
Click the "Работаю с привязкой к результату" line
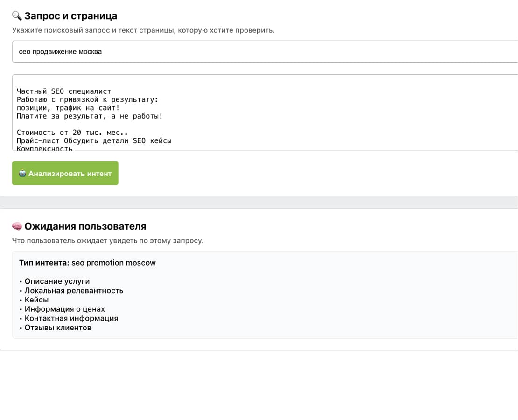click(x=88, y=100)
